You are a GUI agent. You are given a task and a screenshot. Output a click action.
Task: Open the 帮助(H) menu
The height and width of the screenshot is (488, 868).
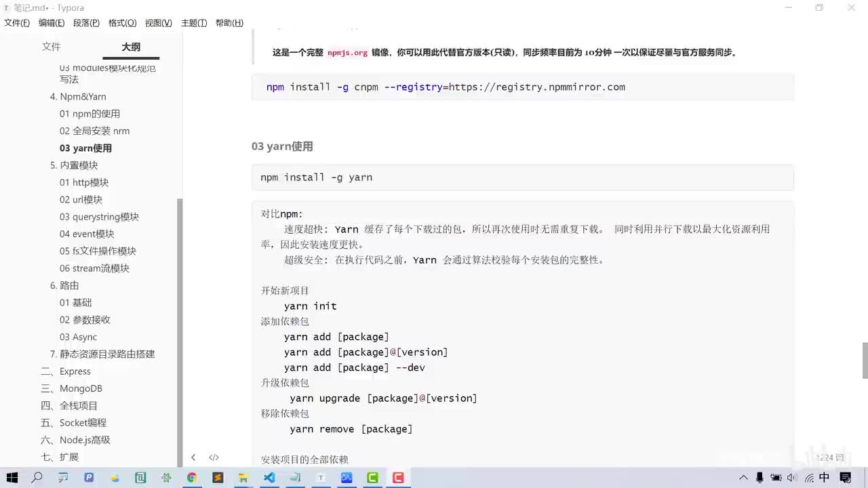tap(229, 23)
